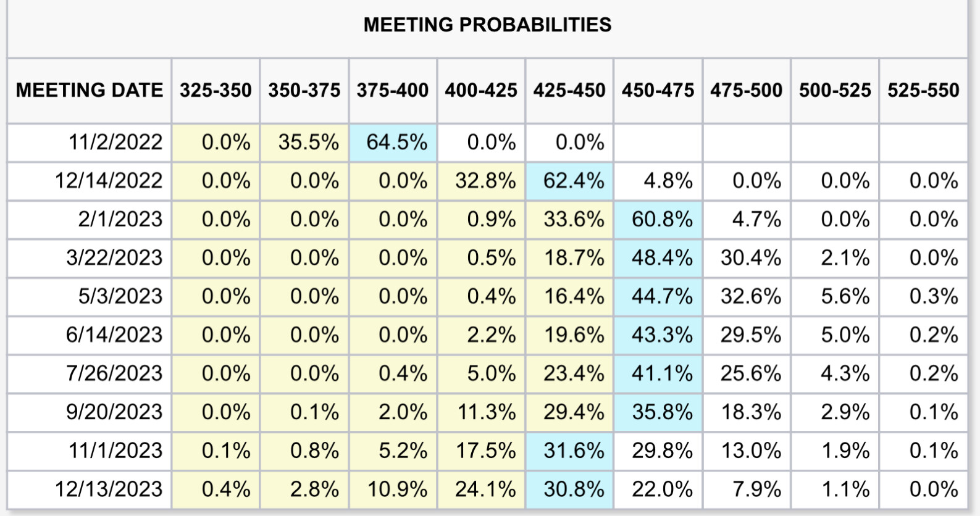
Task: Select the 30.8% cell for 12/13/2023
Action: [x=574, y=489]
